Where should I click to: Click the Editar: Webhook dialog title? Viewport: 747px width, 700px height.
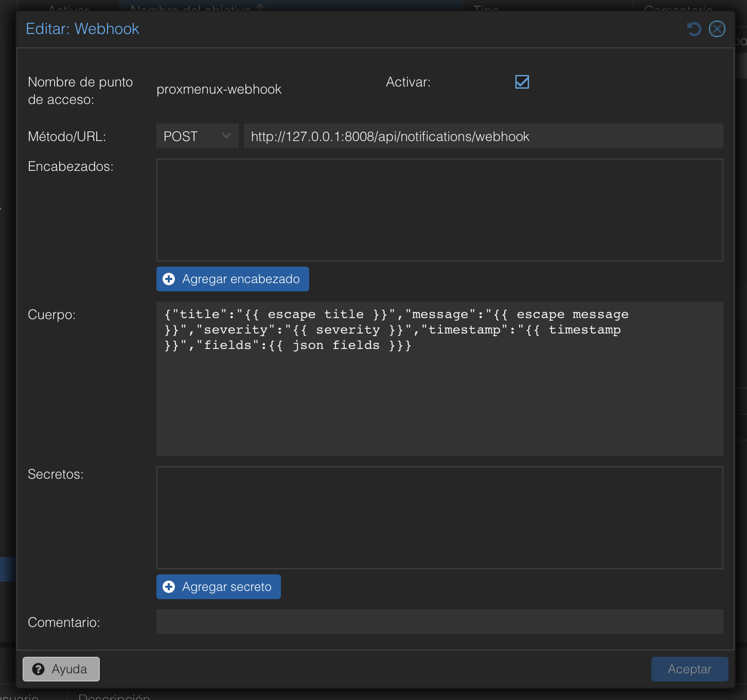tap(82, 29)
